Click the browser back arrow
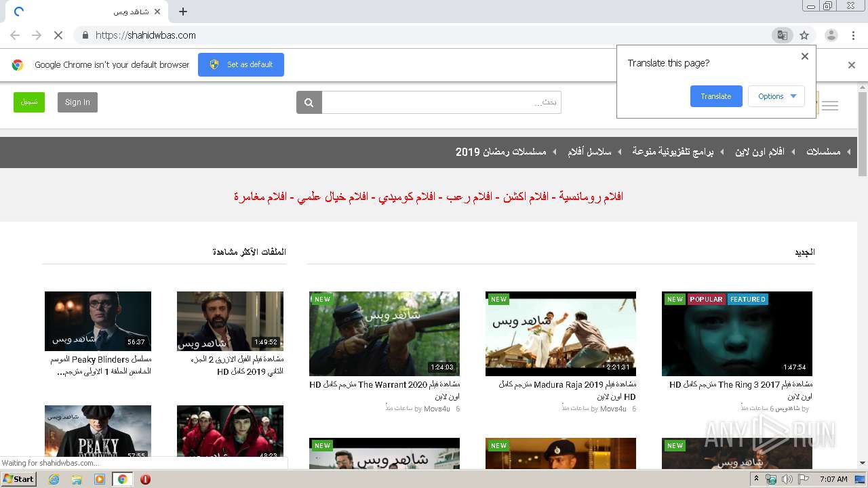 [x=15, y=35]
